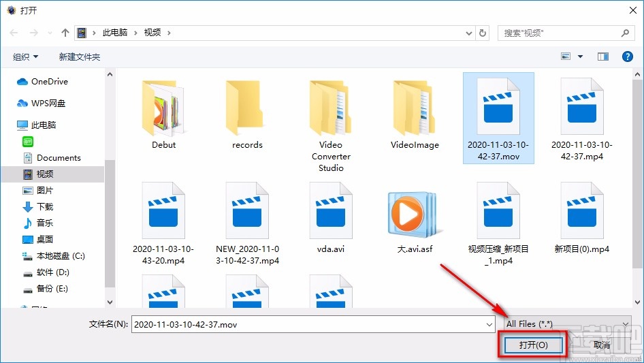Refresh the folder view
The height and width of the screenshot is (363, 644).
point(483,33)
